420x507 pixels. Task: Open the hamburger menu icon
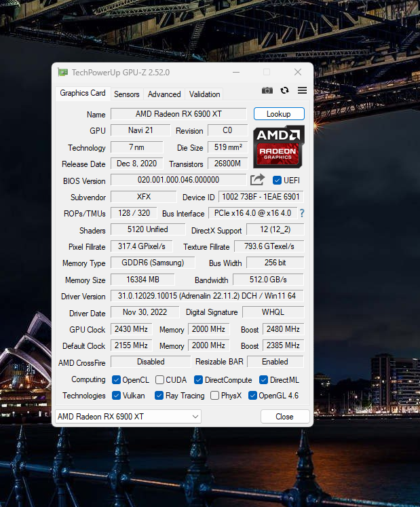303,90
